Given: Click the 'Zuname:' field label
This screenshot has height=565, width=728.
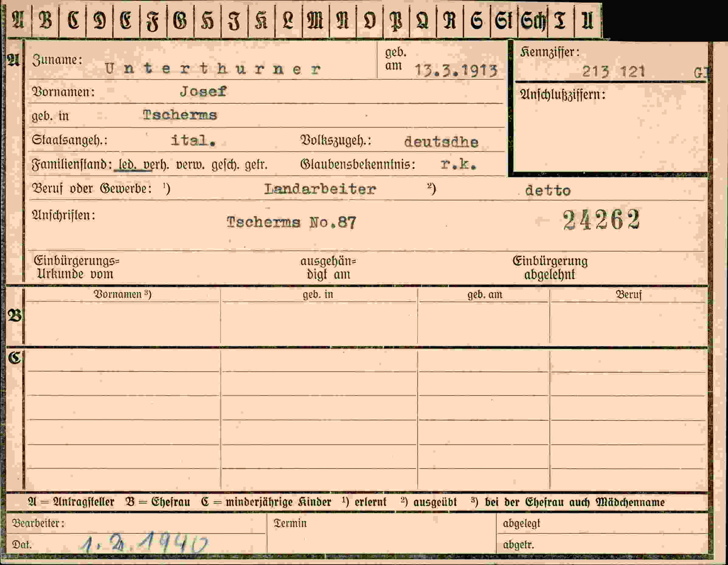Looking at the screenshot, I should pos(57,60).
